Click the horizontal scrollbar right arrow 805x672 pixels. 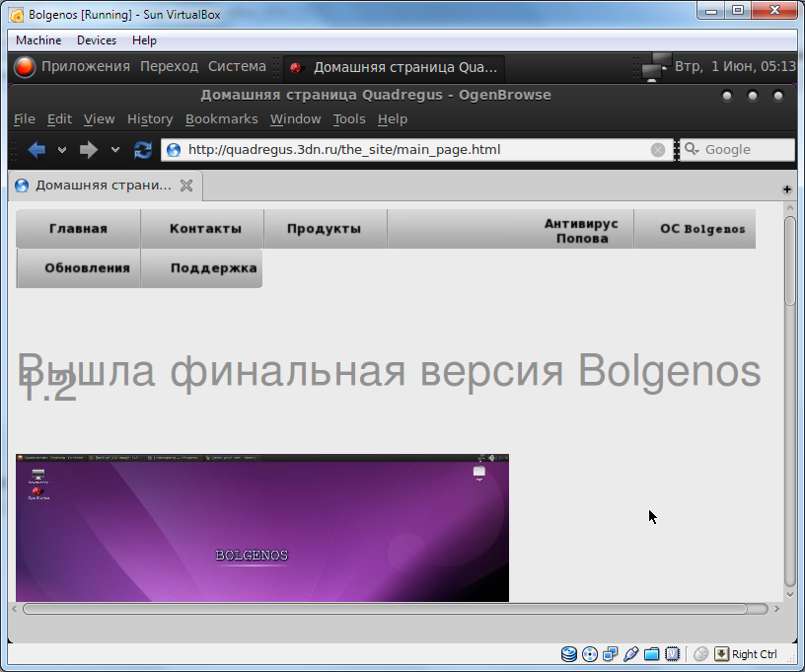tap(776, 609)
